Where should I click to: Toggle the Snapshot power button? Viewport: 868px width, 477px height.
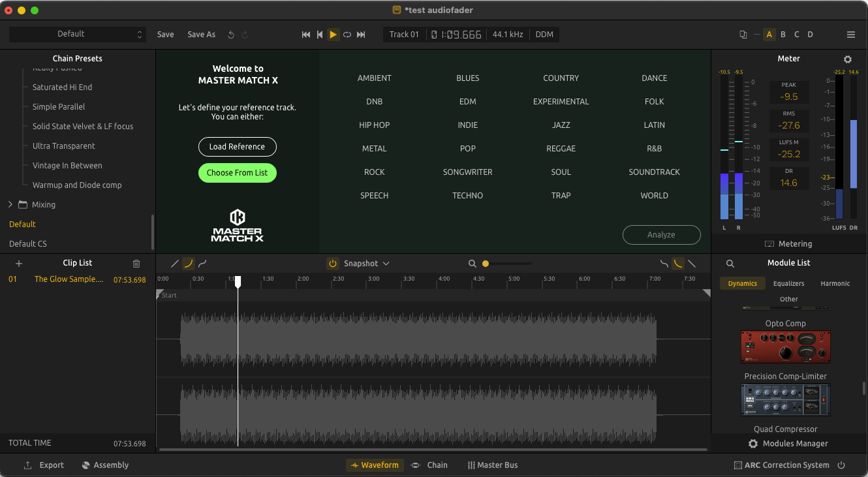pos(333,264)
